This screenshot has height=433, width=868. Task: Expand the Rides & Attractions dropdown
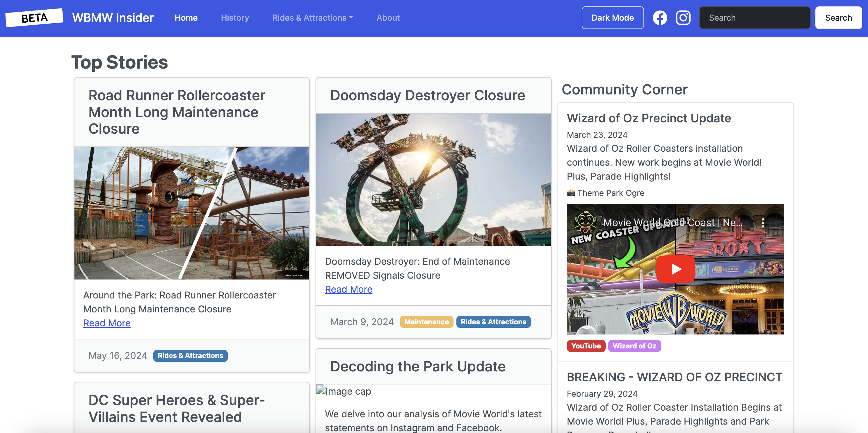coord(312,18)
